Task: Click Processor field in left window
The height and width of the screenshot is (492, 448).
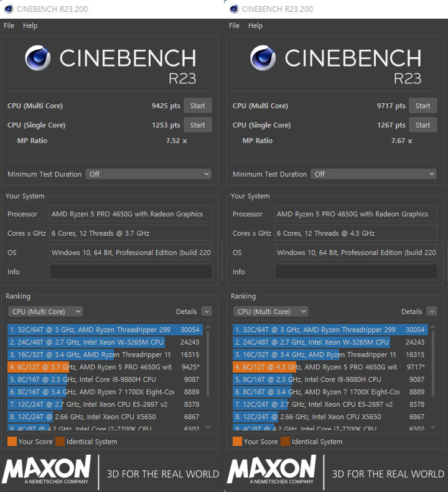Action: pyautogui.click(x=131, y=214)
